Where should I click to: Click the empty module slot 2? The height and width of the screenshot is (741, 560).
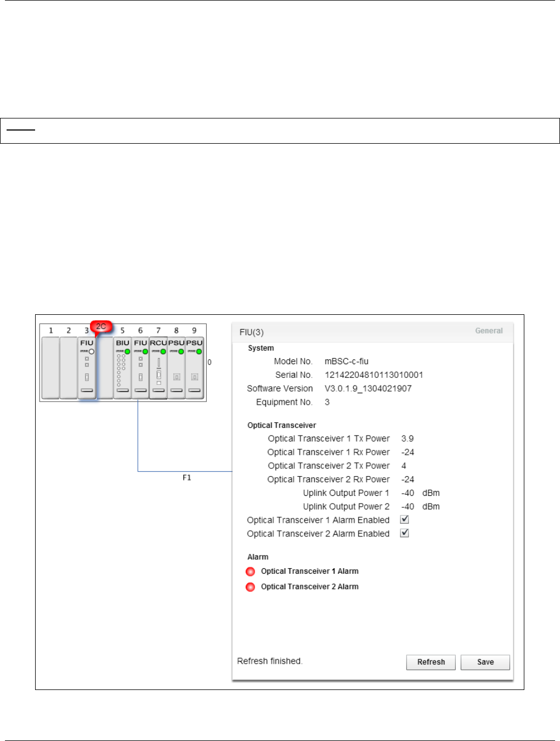[x=69, y=368]
